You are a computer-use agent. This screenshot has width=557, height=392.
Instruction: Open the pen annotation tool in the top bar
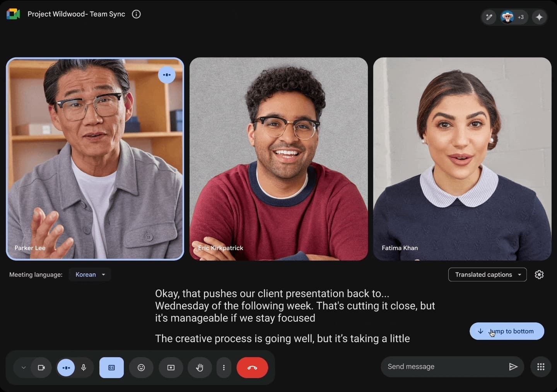(489, 17)
